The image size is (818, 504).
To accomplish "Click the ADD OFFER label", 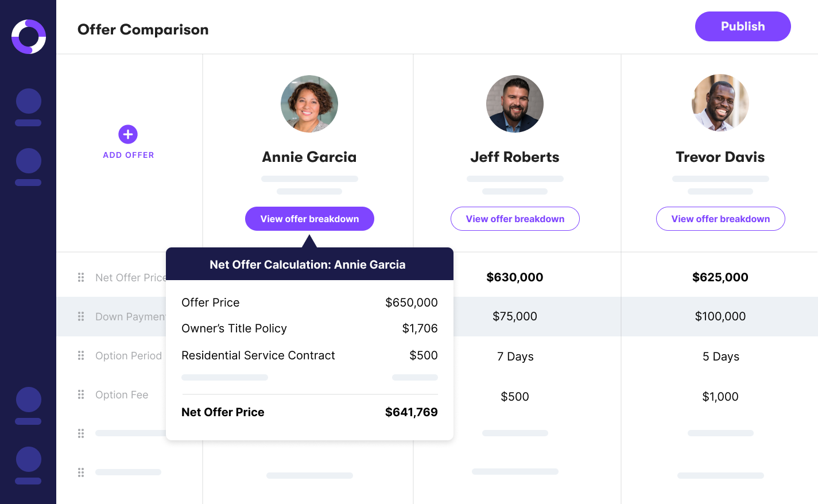I will coord(129,155).
